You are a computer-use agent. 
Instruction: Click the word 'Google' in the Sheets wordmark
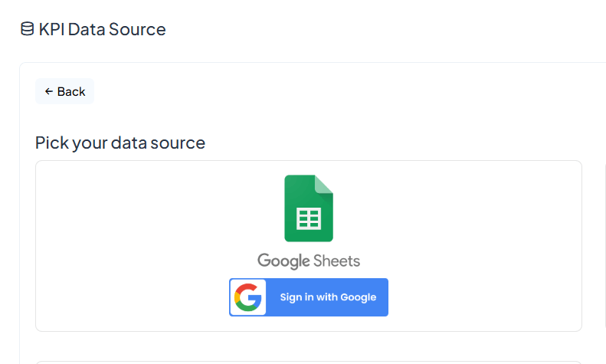click(283, 261)
